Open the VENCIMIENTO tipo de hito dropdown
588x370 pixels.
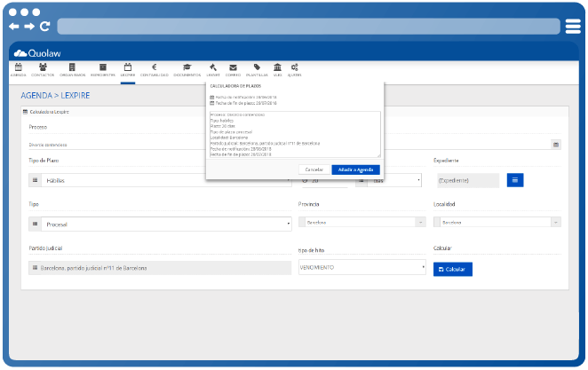[362, 267]
